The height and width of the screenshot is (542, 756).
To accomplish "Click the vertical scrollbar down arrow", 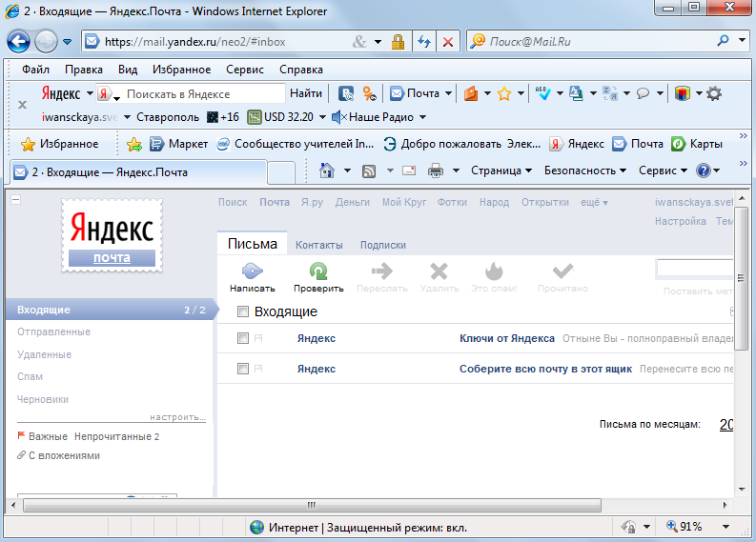I will [742, 490].
